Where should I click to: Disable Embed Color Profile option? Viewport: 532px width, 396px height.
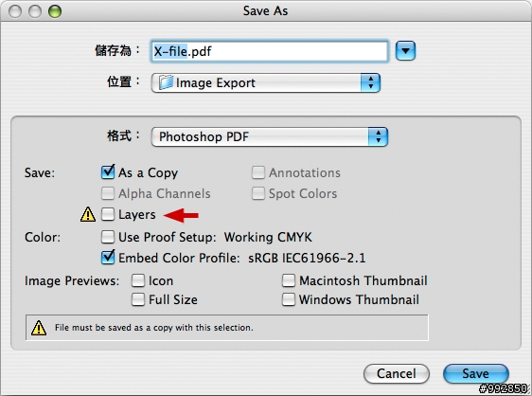108,257
